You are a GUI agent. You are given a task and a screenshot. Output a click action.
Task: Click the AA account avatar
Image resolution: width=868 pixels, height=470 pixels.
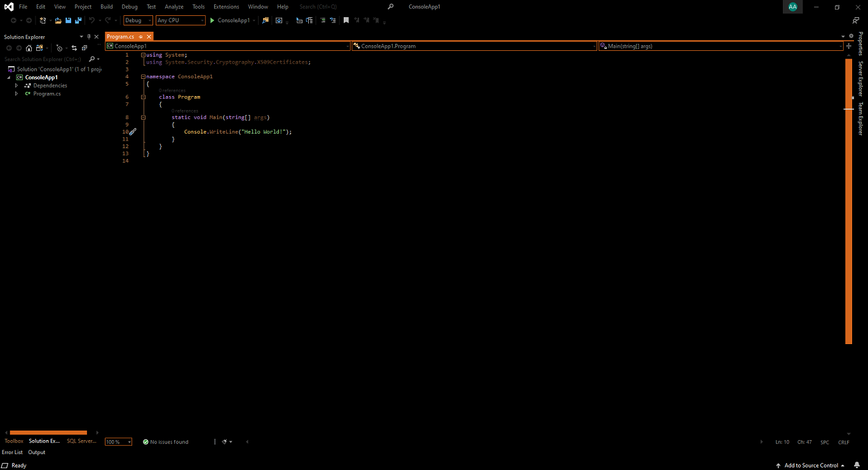click(x=792, y=6)
